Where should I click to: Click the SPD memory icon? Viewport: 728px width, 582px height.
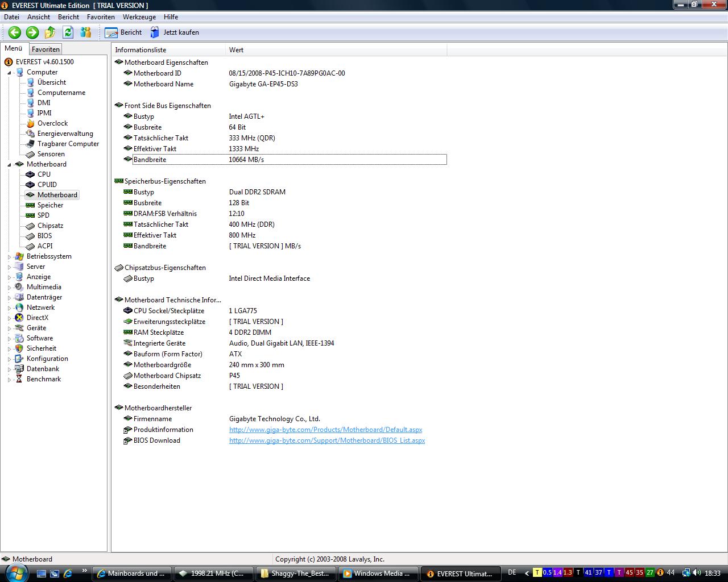click(30, 215)
